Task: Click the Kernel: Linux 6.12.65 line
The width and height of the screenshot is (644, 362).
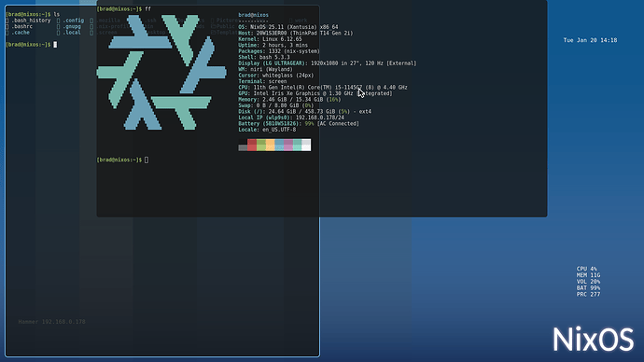Action: 271,39
